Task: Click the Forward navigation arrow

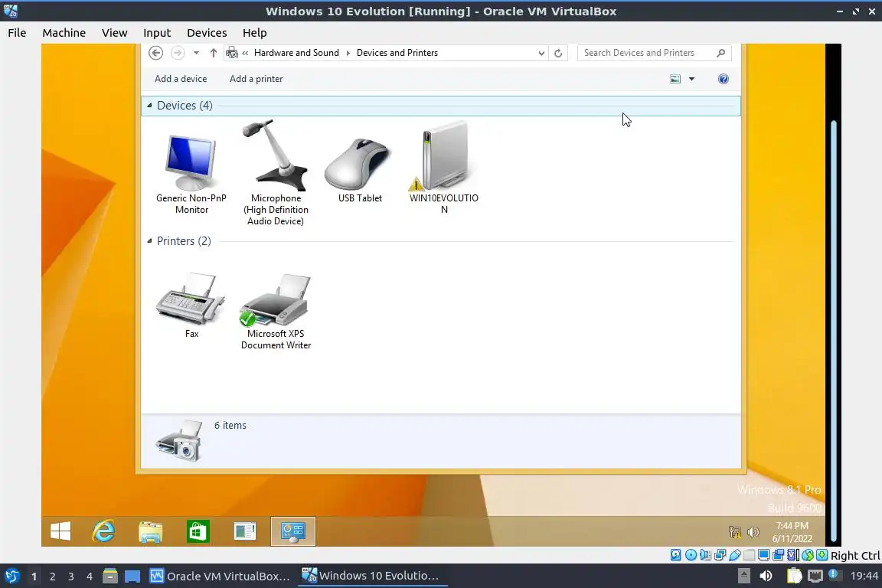Action: click(178, 53)
